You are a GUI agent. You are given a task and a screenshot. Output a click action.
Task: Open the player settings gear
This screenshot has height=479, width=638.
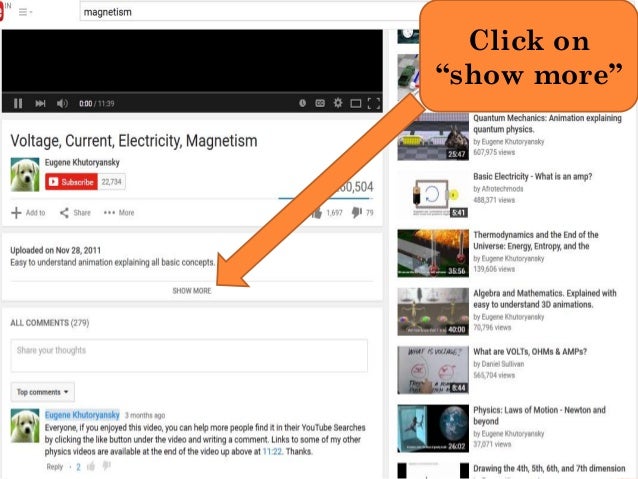pyautogui.click(x=338, y=103)
